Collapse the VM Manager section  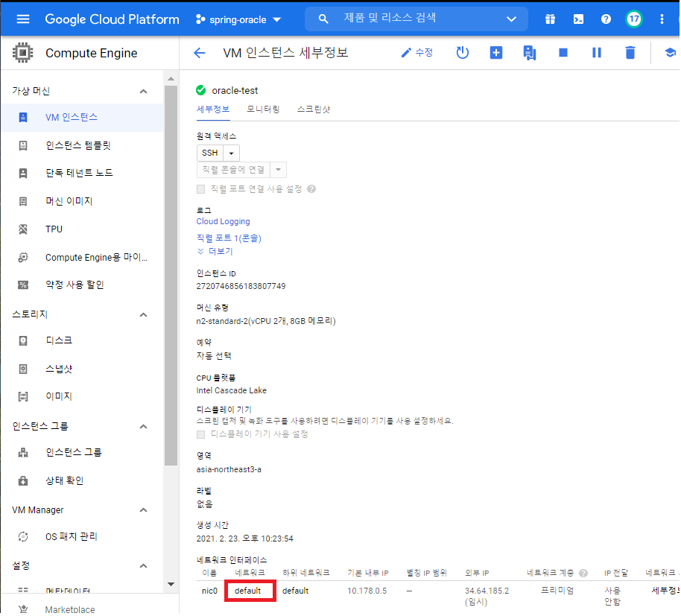point(143,510)
